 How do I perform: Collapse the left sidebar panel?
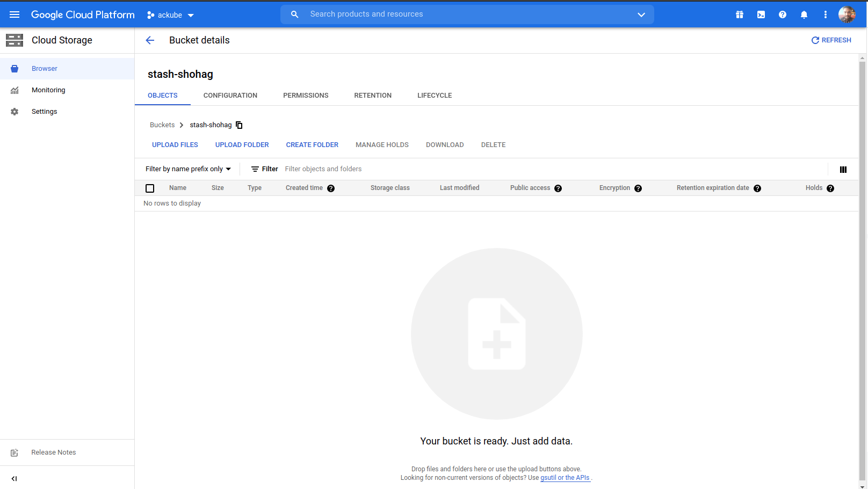[x=15, y=478]
